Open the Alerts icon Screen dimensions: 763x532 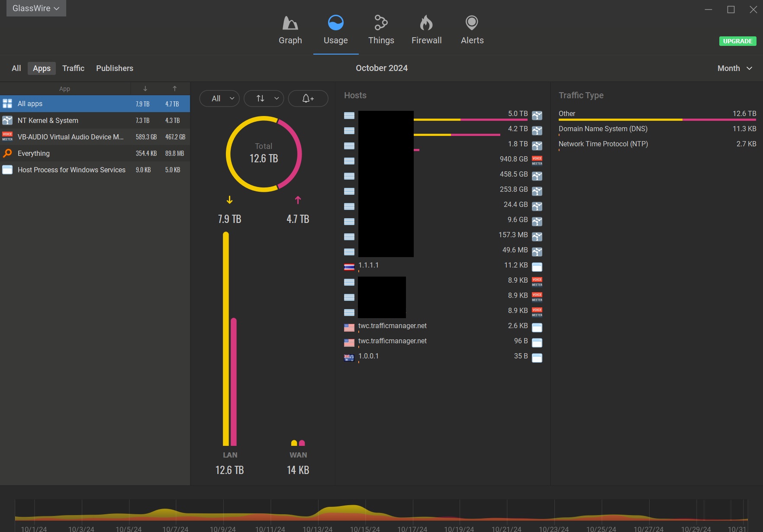(x=472, y=23)
